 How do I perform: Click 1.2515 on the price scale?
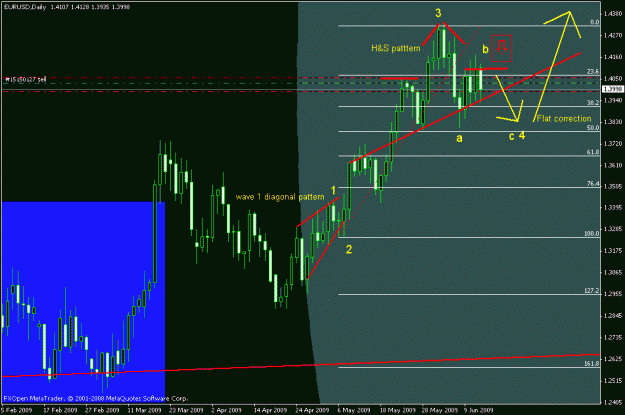click(x=613, y=381)
